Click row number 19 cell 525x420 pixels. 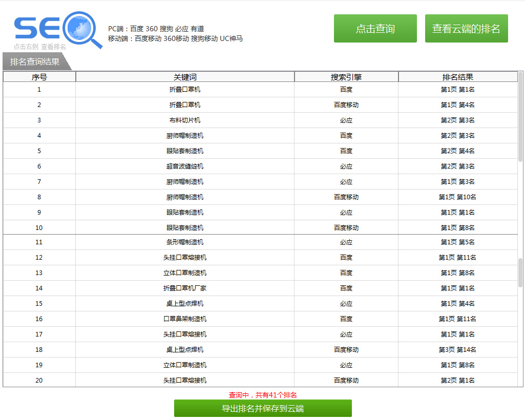(x=39, y=365)
